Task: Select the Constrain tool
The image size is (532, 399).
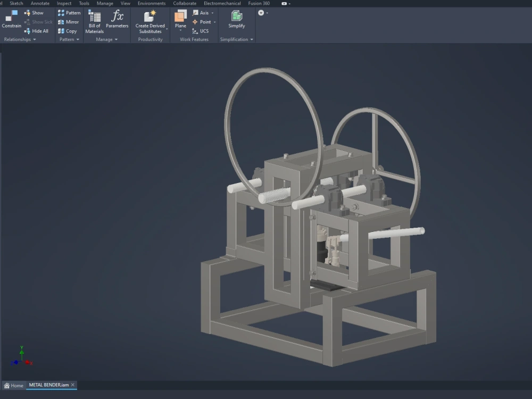Action: tap(11, 19)
